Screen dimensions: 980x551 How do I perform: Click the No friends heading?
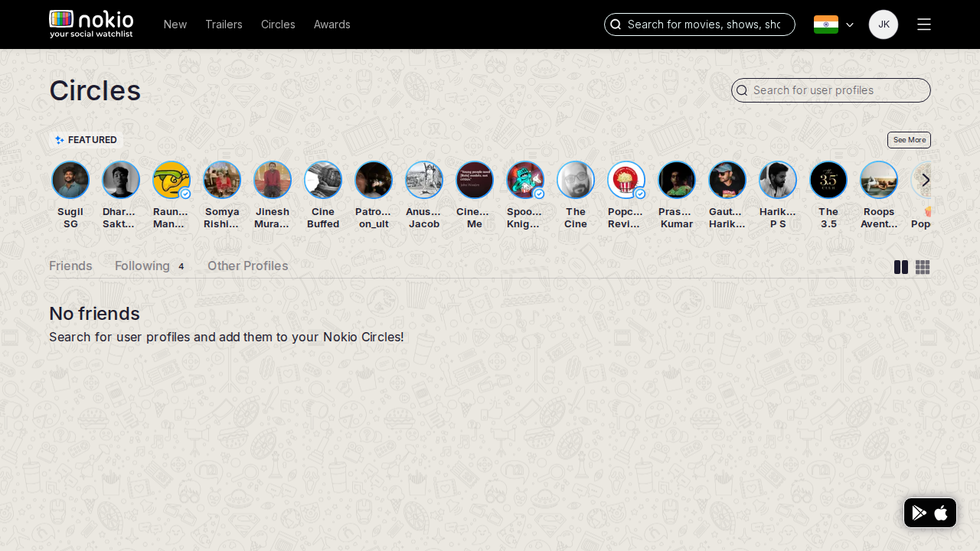94,313
